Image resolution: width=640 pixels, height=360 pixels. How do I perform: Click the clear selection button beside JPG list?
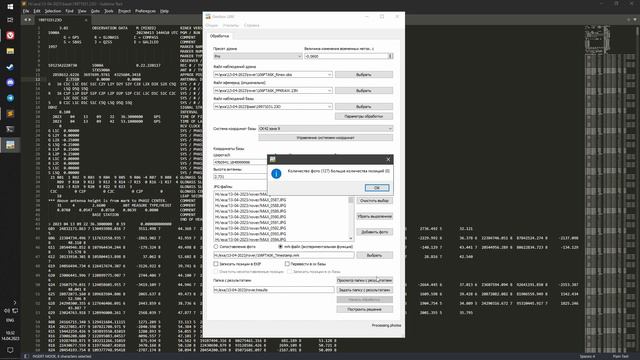pos(374,201)
